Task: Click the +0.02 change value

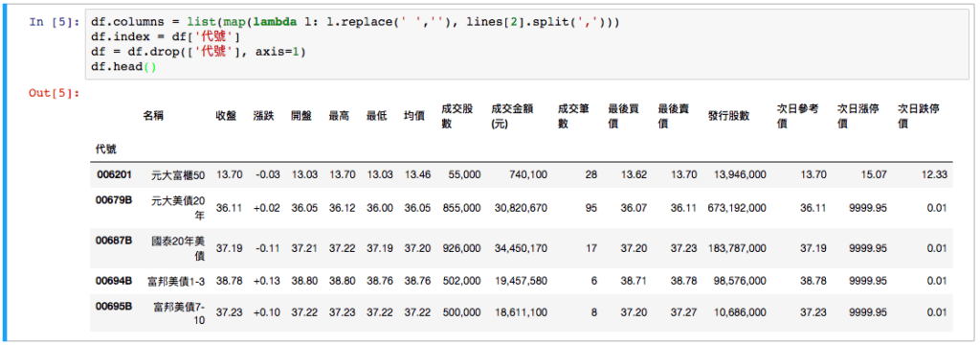Action: [x=266, y=208]
